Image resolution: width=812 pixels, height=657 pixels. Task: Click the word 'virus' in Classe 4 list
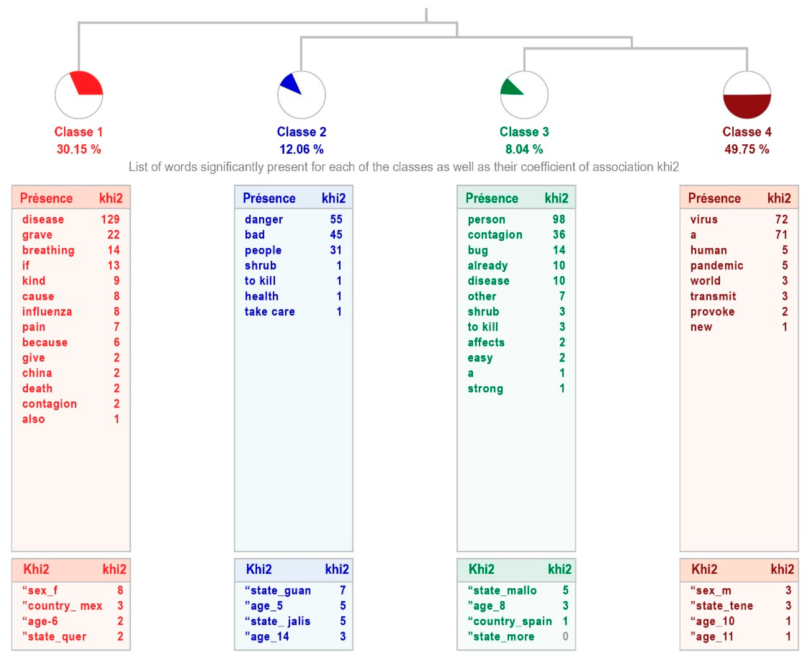pos(704,219)
